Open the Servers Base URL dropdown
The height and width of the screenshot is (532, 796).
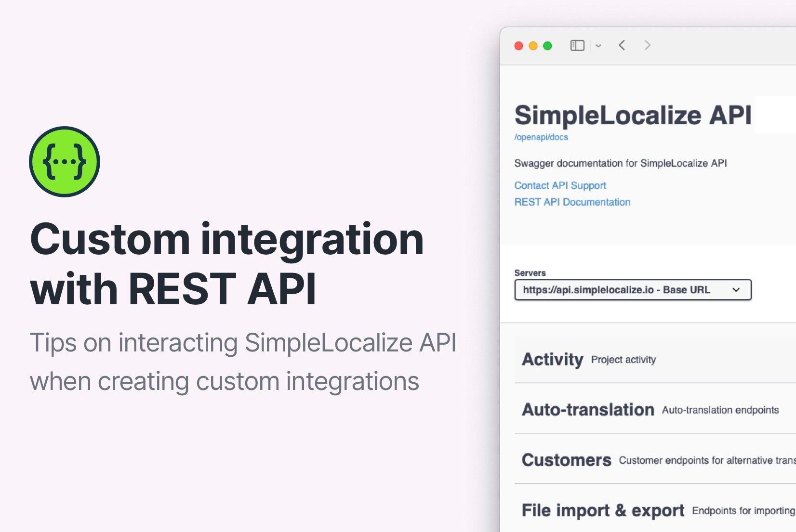point(633,290)
